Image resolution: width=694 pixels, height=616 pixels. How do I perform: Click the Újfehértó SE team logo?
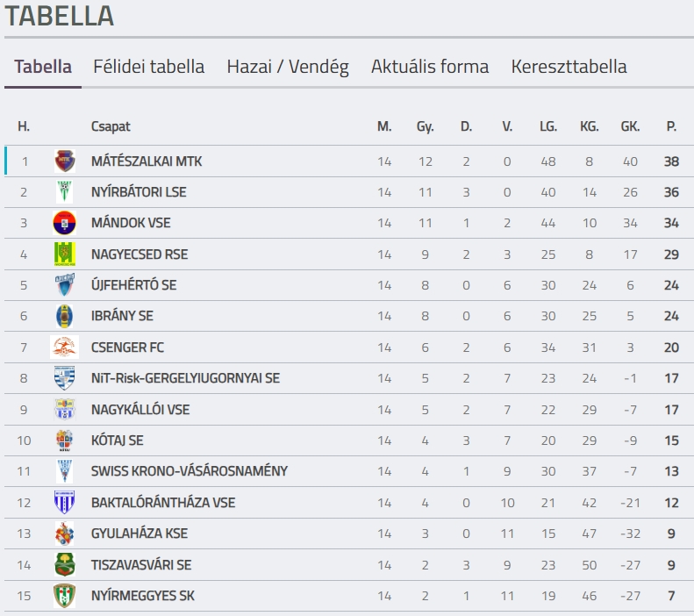(64, 285)
